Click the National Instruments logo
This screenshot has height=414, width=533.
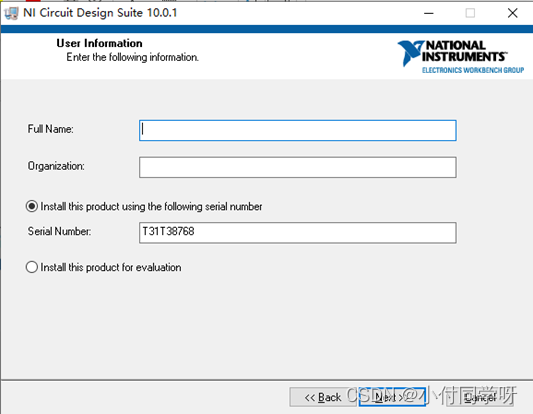pyautogui.click(x=461, y=56)
